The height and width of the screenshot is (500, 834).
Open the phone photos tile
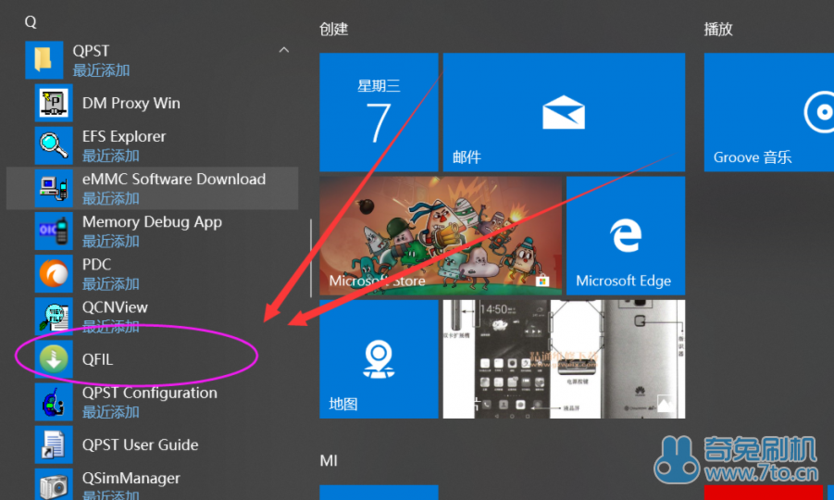pos(564,359)
